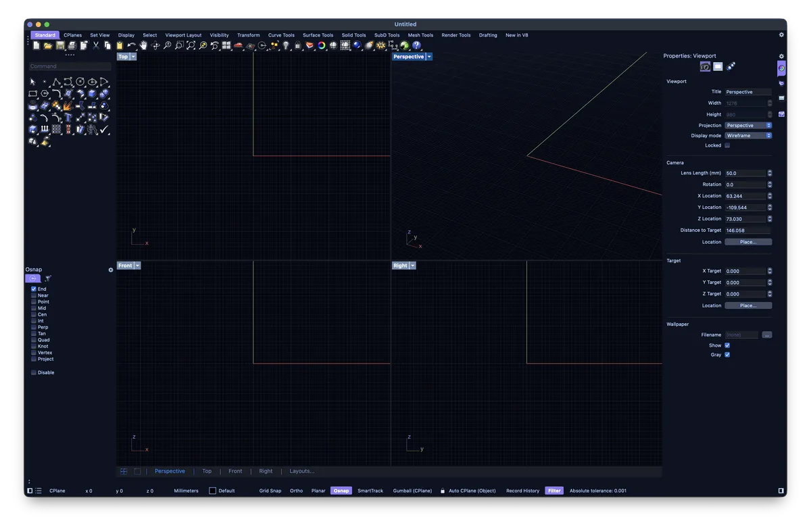Viewport: 811px width, 532px height.
Task: Click the Zoom Extents icon
Action: tap(191, 45)
